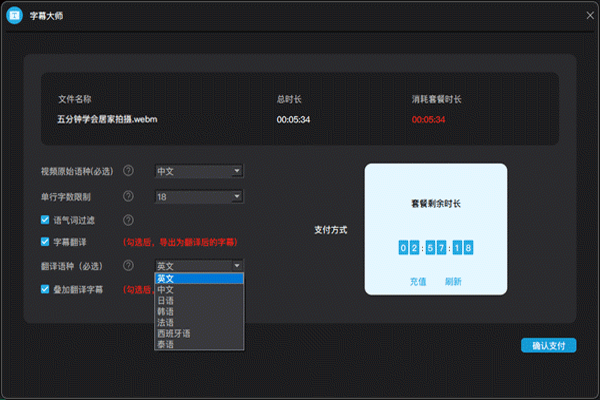Image resolution: width=600 pixels, height=400 pixels.
Task: Click help icon next to 单行字数限制
Action: [128, 196]
